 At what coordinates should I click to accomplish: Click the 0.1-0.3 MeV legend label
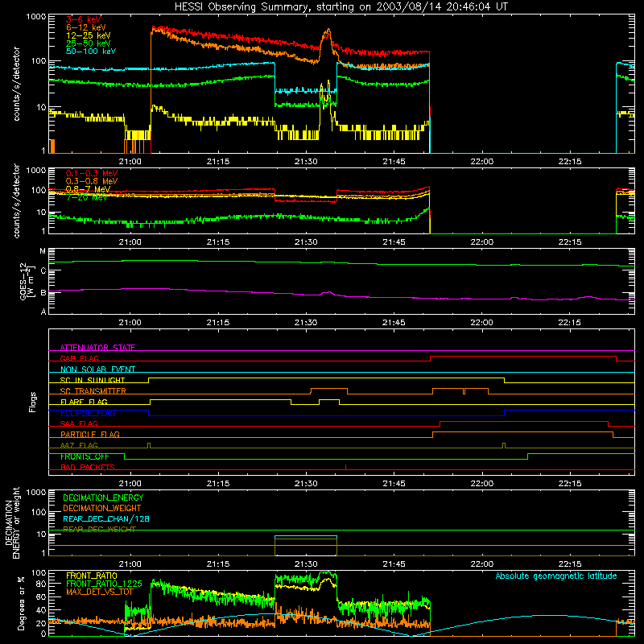(x=92, y=173)
